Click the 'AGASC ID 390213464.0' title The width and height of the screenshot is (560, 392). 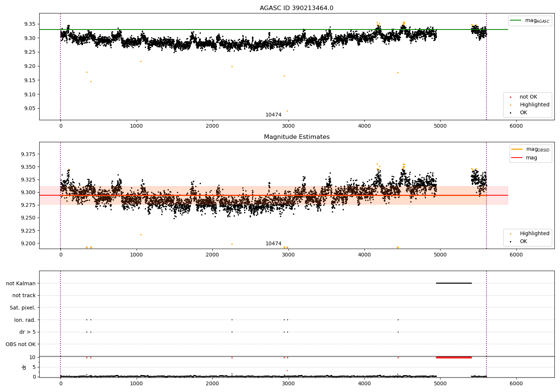[x=297, y=8]
